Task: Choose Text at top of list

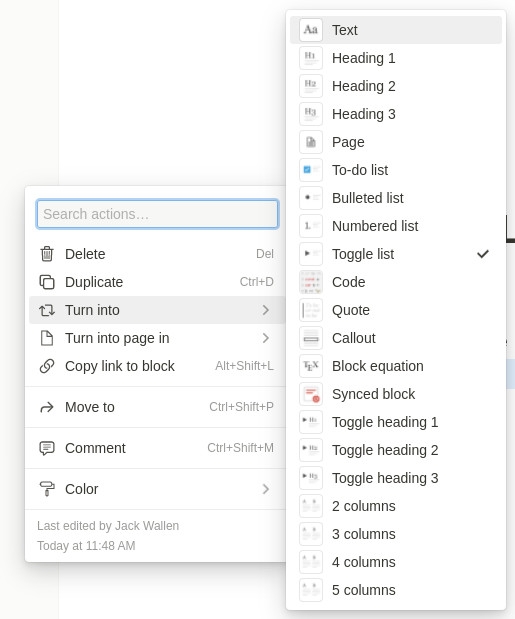Action: click(x=396, y=30)
